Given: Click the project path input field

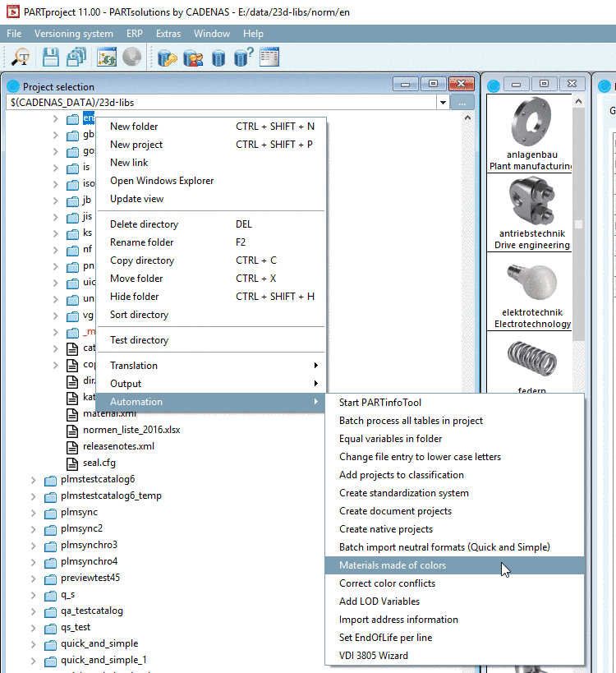Looking at the screenshot, I should 221,103.
